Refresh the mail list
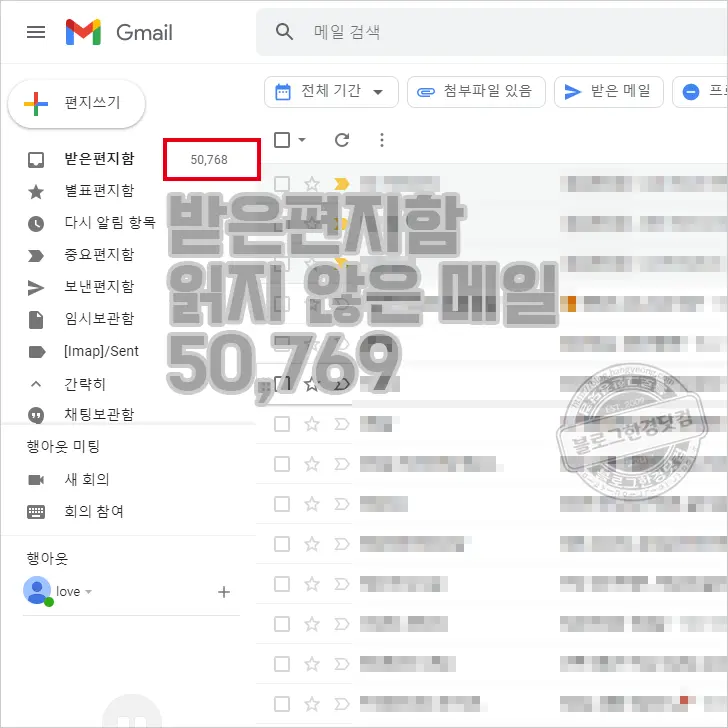The height and width of the screenshot is (728, 728). 342,140
